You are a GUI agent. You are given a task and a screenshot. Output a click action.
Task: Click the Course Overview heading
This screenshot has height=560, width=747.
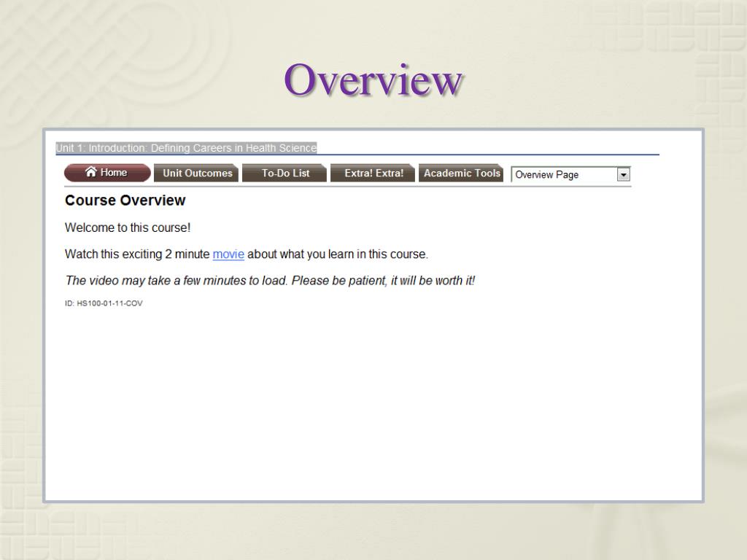tap(125, 201)
